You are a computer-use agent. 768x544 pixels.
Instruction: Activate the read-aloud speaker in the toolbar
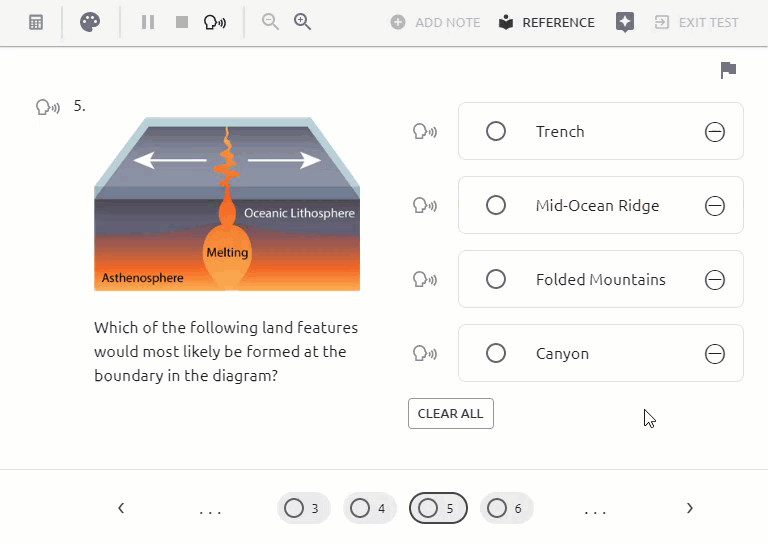(215, 23)
